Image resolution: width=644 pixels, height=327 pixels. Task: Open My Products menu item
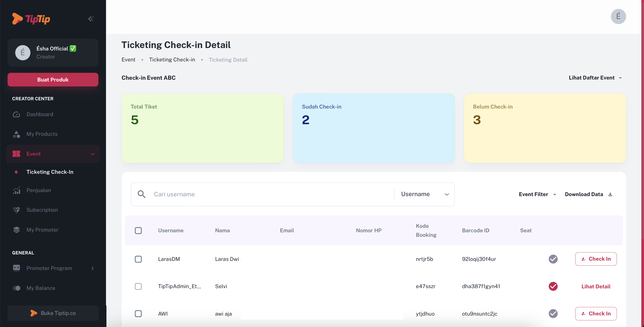click(x=42, y=134)
